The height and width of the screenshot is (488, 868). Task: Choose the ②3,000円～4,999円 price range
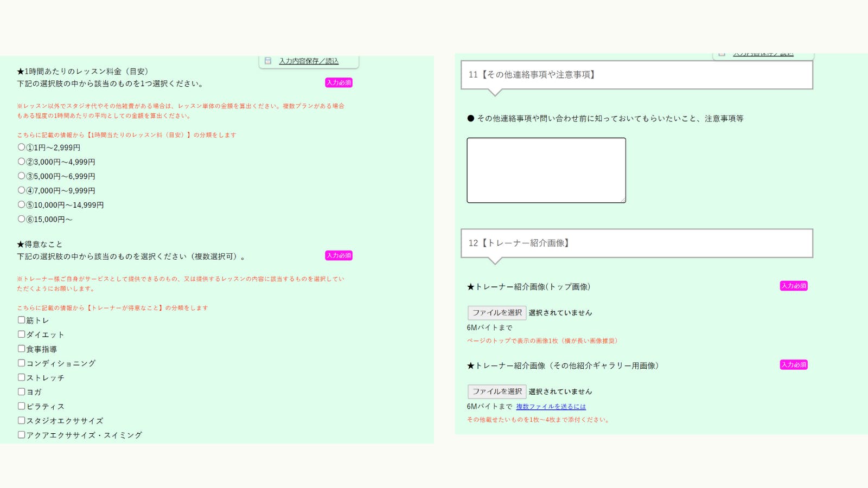[22, 162]
